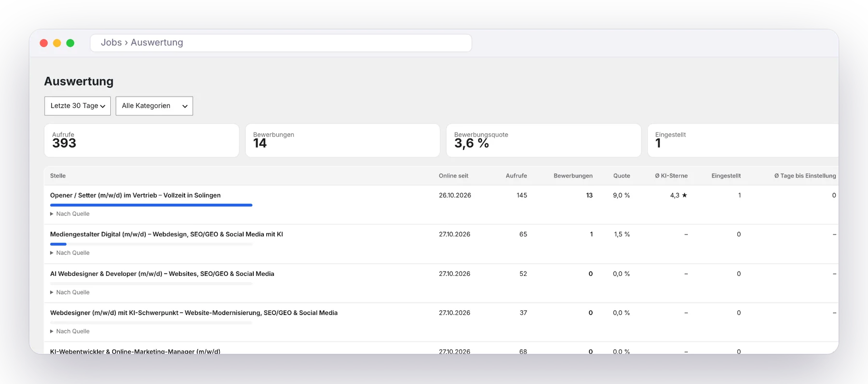
Task: Expand Nach Quelle under Opener / Setter job
Action: (70, 214)
